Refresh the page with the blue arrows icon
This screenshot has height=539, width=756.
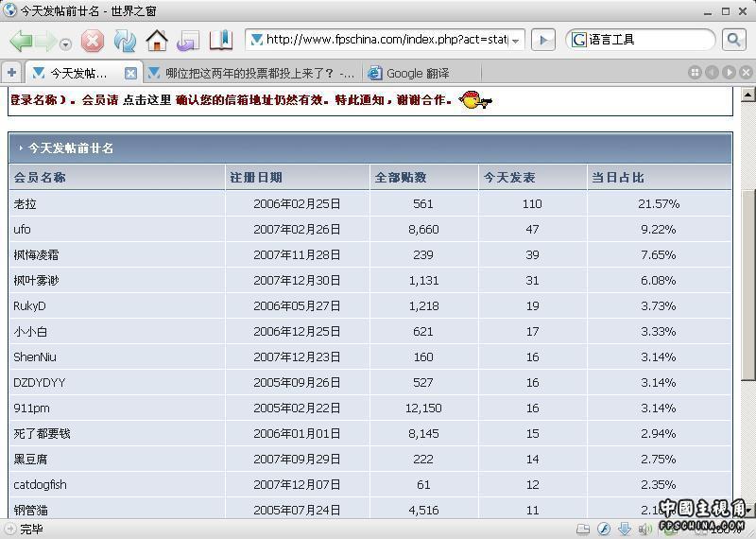125,41
